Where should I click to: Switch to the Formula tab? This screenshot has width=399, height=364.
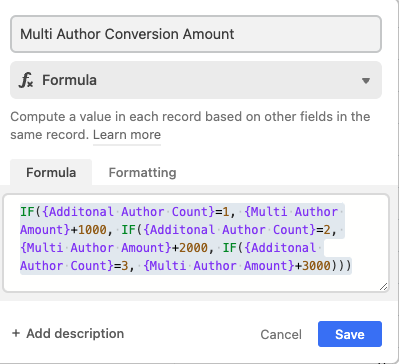tap(51, 172)
